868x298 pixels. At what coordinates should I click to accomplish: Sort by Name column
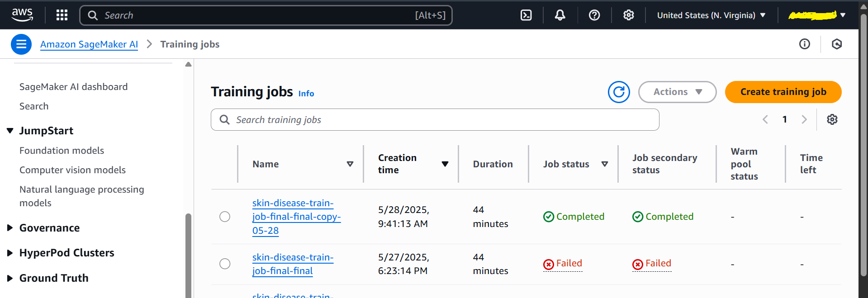[350, 164]
